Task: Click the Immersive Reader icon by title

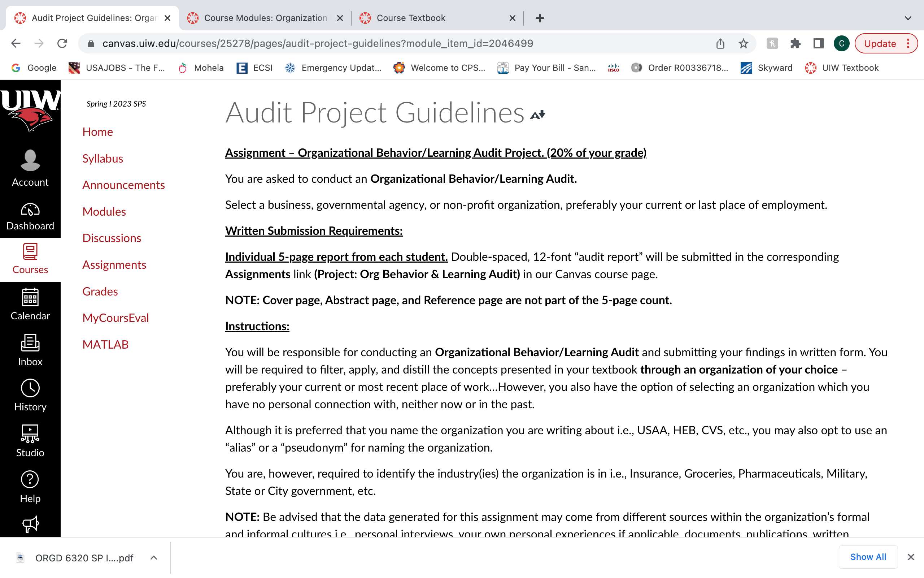Action: [537, 115]
